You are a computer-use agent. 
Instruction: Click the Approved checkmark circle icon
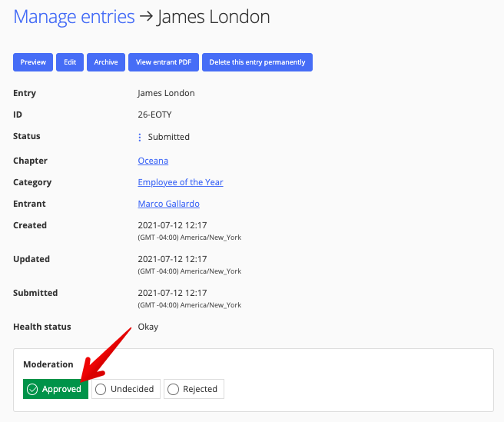click(x=32, y=389)
